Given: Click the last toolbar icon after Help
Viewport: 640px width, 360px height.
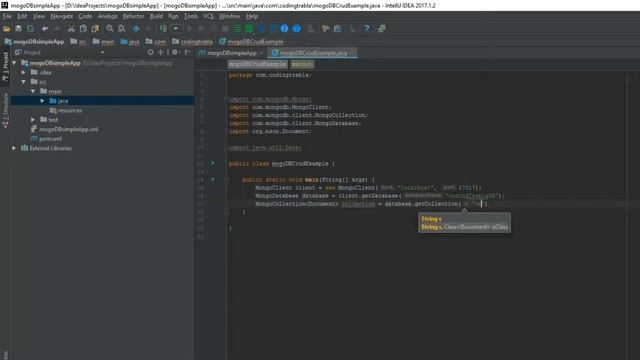Looking at the screenshot, I should [x=382, y=29].
